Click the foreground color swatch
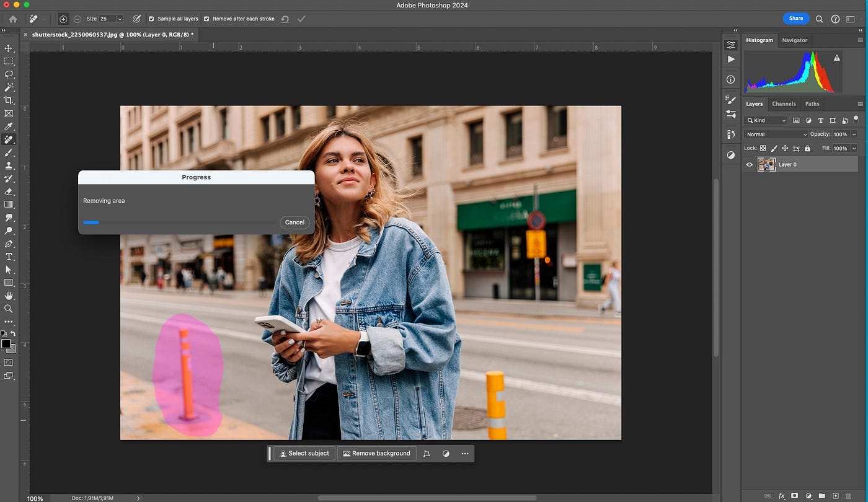Screen dimensions: 868x502 (6, 344)
